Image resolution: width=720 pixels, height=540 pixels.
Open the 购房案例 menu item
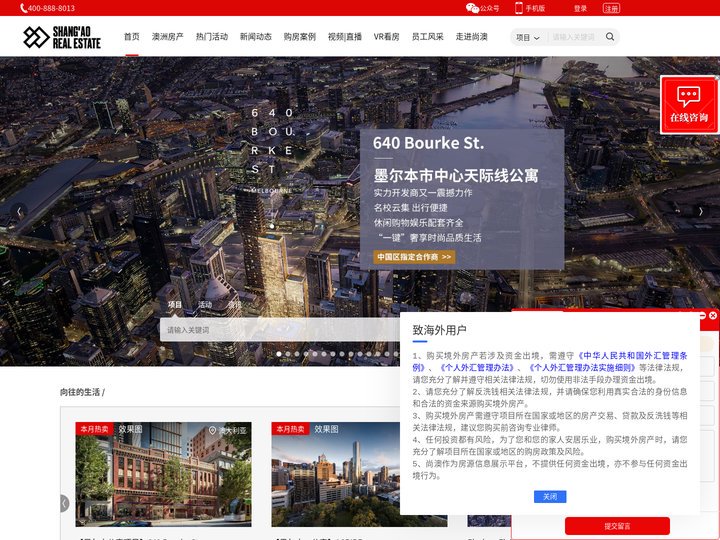click(x=300, y=37)
